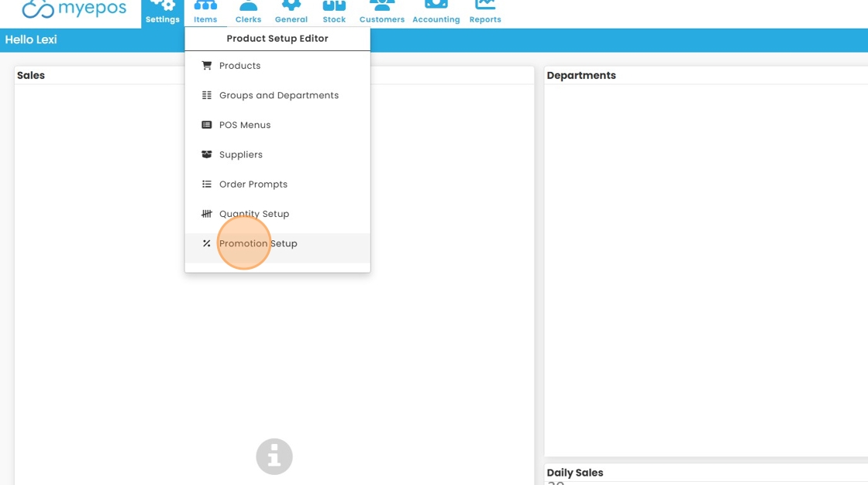Open the Customers people icon
This screenshot has height=485, width=868.
point(382,5)
